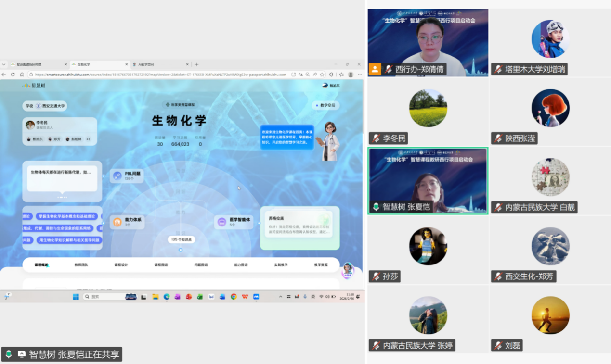Switch to the 教师团队 tab

click(81, 265)
